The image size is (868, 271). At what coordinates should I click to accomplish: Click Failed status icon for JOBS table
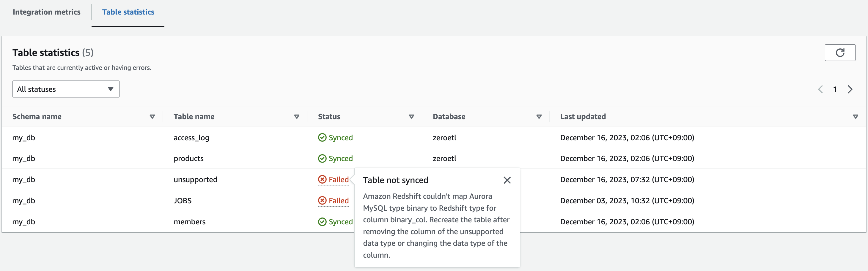point(322,201)
